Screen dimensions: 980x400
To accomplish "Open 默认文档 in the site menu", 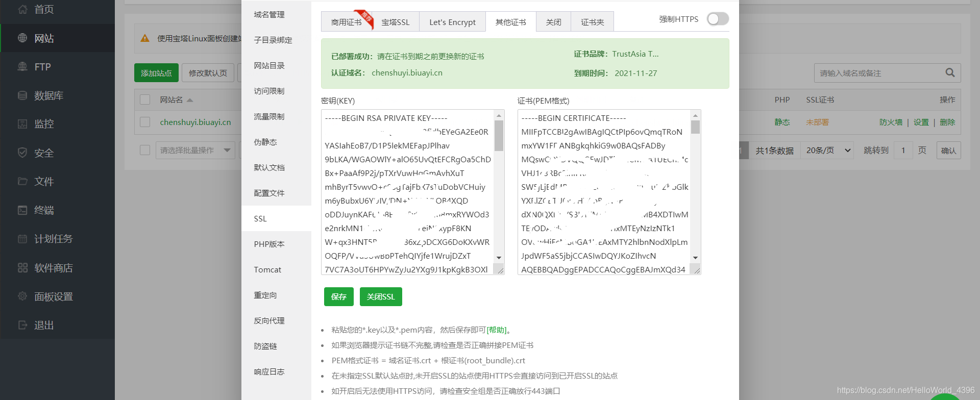I will (276, 167).
